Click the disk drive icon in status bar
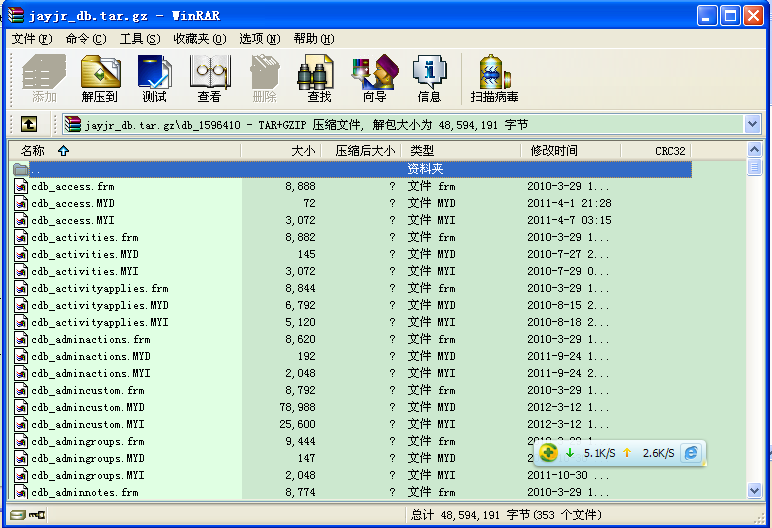Viewport: 772px width, 528px height. coord(18,515)
